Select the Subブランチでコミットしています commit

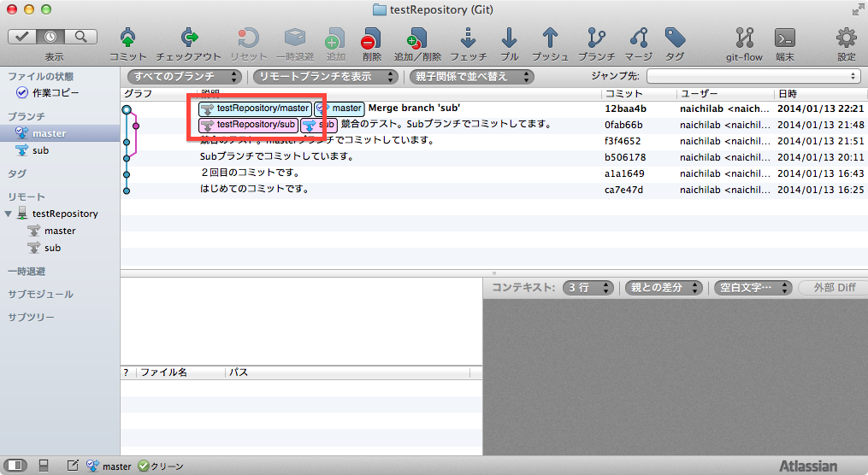(x=493, y=157)
